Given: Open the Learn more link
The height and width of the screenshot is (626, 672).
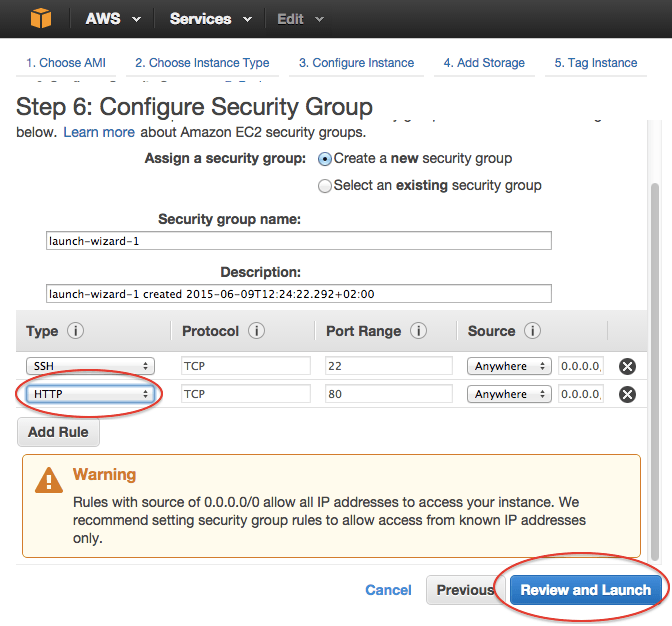Looking at the screenshot, I should (x=99, y=132).
